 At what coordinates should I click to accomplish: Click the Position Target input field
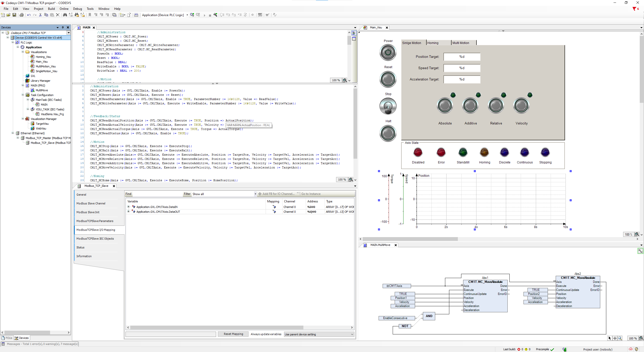[x=462, y=57]
